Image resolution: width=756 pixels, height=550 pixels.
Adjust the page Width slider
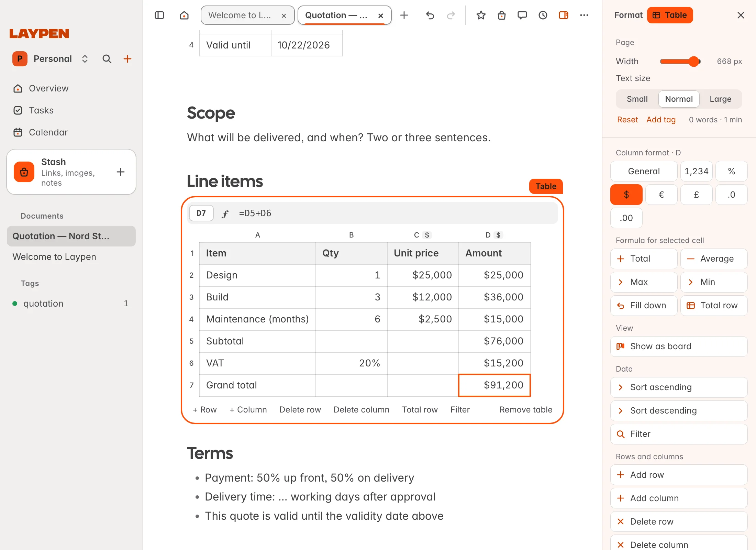[680, 62]
